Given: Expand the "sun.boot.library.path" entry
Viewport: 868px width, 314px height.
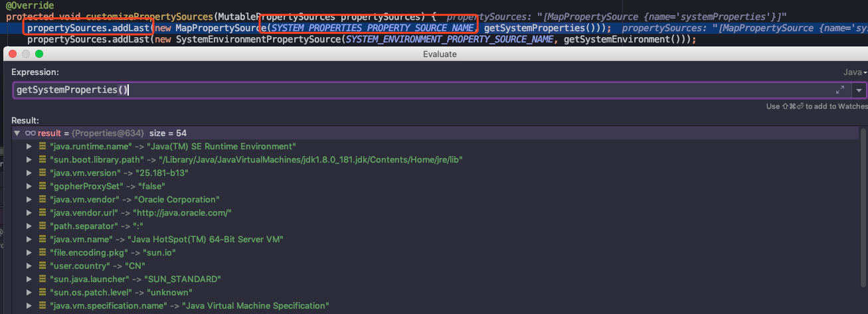Looking at the screenshot, I should coord(29,159).
